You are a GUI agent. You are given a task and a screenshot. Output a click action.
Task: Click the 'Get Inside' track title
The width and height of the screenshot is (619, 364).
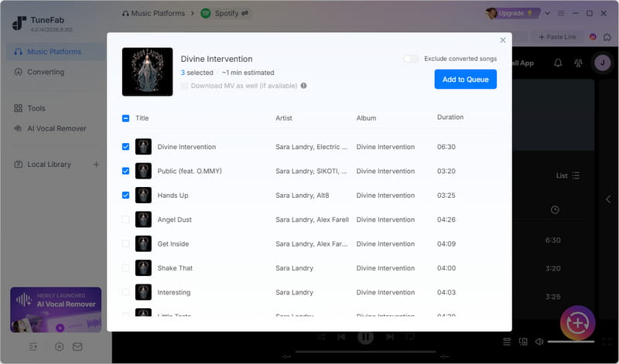(x=173, y=243)
